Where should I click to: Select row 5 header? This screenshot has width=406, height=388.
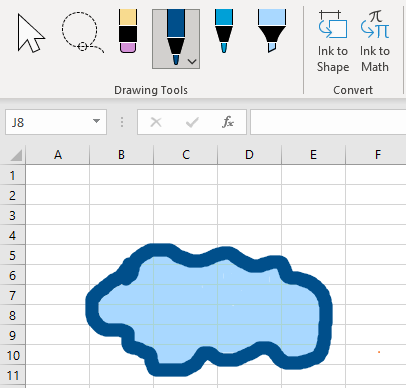click(13, 255)
